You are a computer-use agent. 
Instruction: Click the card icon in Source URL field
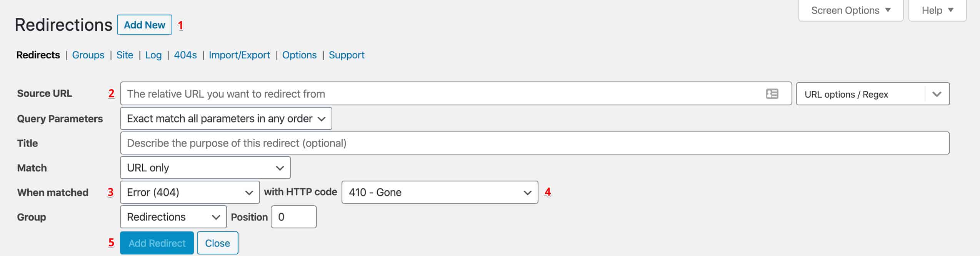[x=772, y=94]
